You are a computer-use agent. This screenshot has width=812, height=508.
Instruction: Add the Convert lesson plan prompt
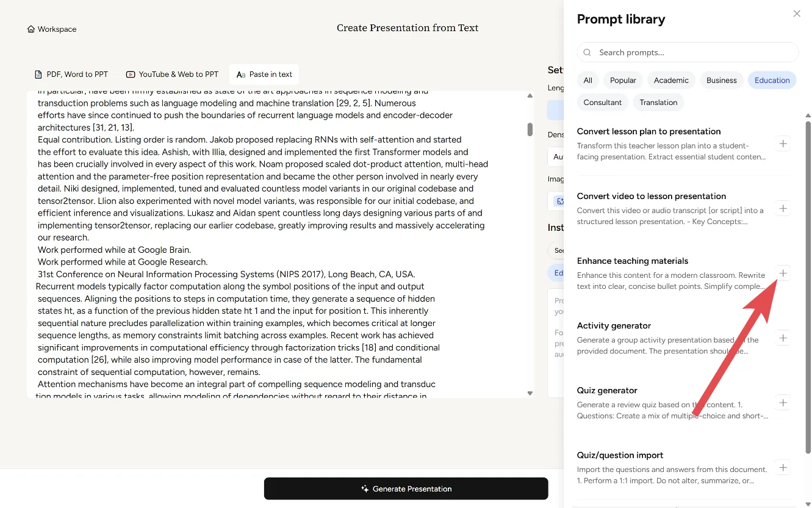point(783,144)
